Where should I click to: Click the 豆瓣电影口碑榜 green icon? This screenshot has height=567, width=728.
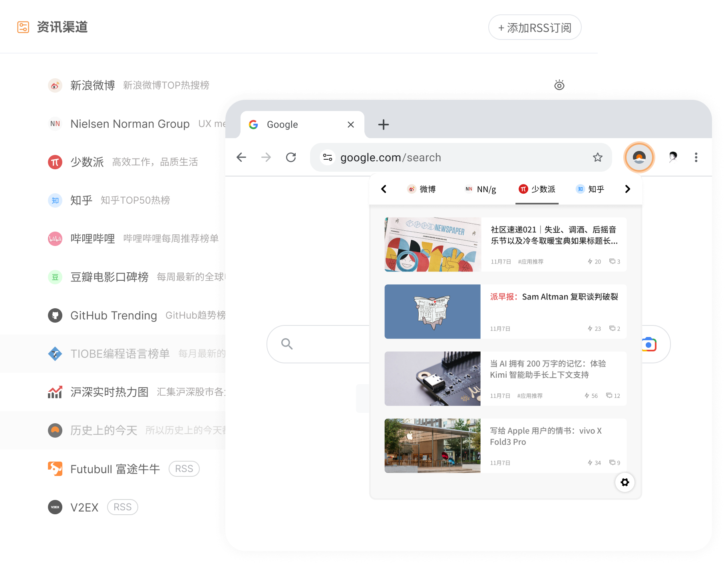(x=56, y=277)
